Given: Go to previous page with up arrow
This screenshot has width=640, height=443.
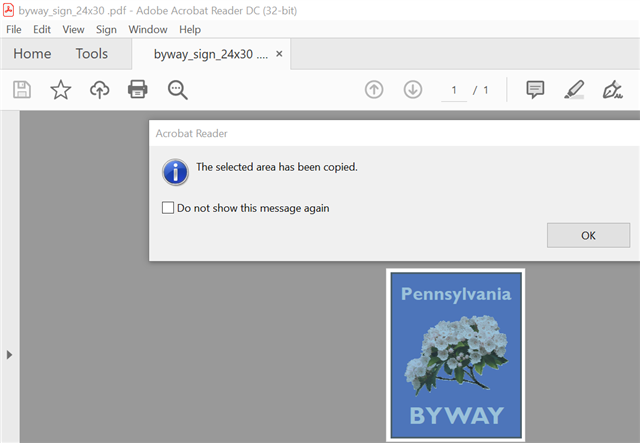Looking at the screenshot, I should coord(374,89).
